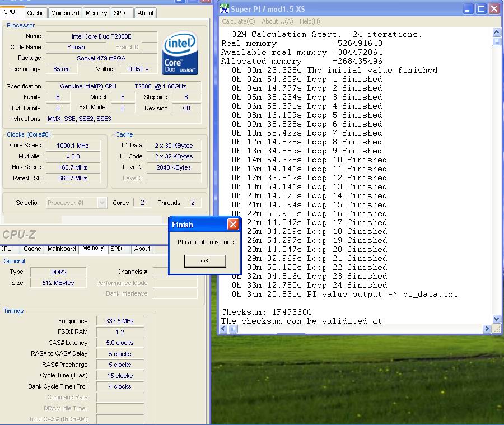Minimize the Super PI window
This screenshot has width=504, height=425.
point(468,9)
